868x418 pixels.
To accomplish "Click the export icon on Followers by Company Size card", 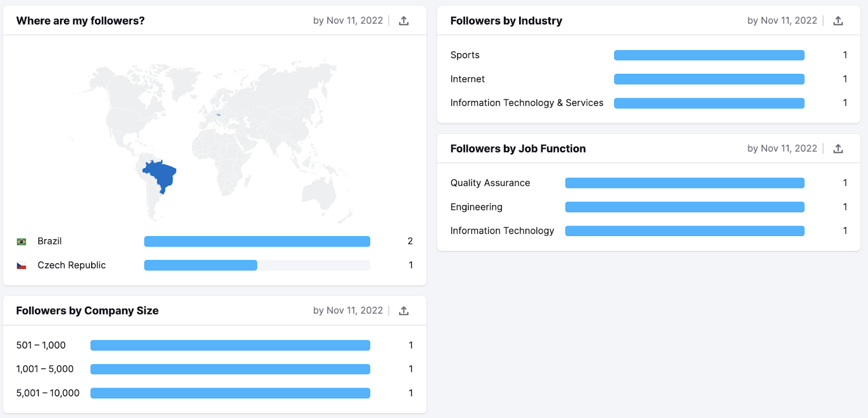I will coord(404,311).
